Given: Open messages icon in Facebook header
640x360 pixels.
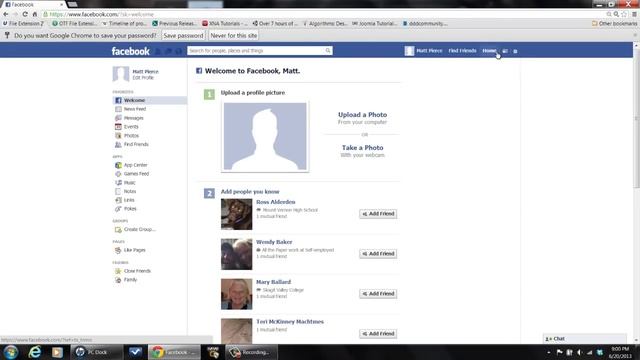Looking at the screenshot, I should [168, 51].
